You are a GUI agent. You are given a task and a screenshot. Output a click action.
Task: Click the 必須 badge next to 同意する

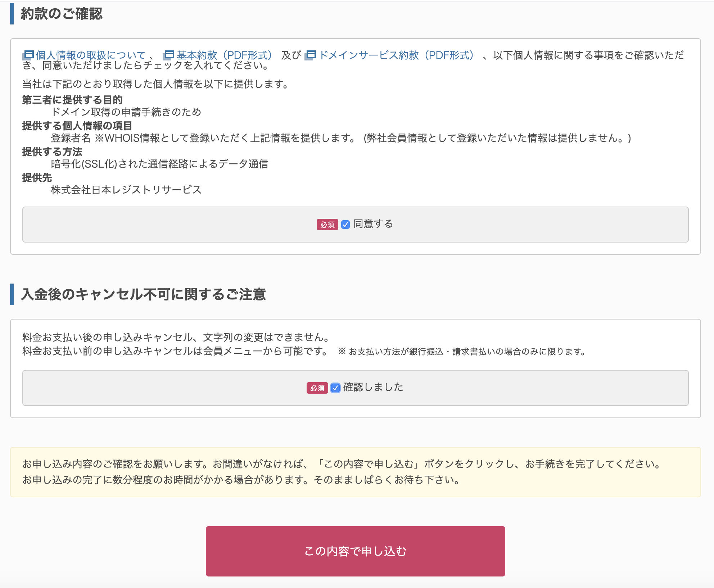point(327,225)
